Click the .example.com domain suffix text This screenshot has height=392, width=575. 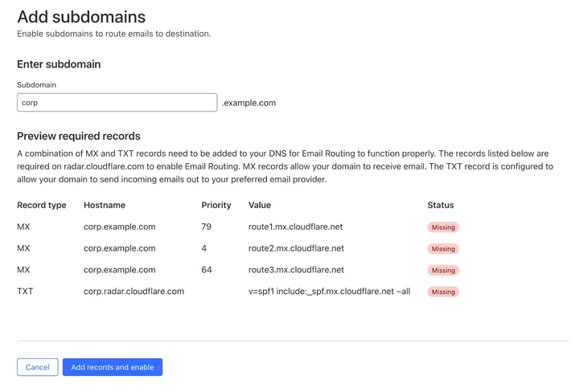pos(249,103)
